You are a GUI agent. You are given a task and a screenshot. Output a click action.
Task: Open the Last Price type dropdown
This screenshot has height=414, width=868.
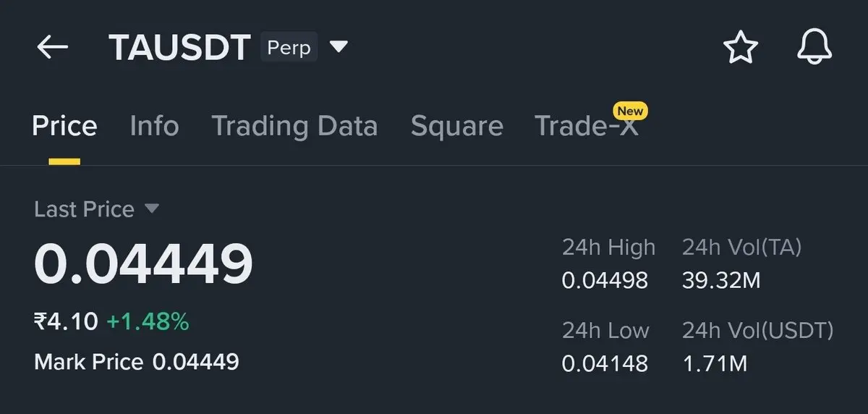tap(152, 208)
